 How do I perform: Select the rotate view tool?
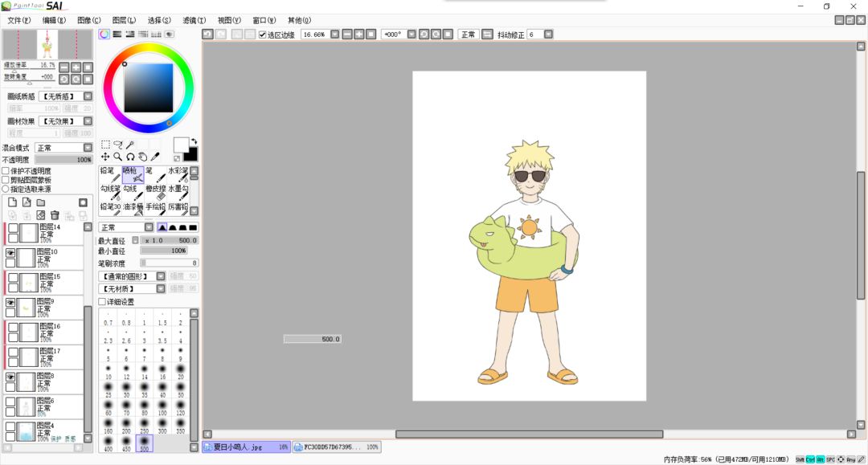[130, 157]
